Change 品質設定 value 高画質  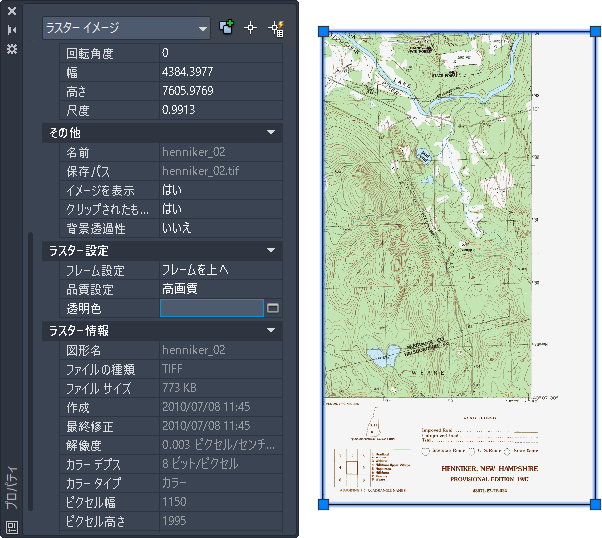click(221, 289)
